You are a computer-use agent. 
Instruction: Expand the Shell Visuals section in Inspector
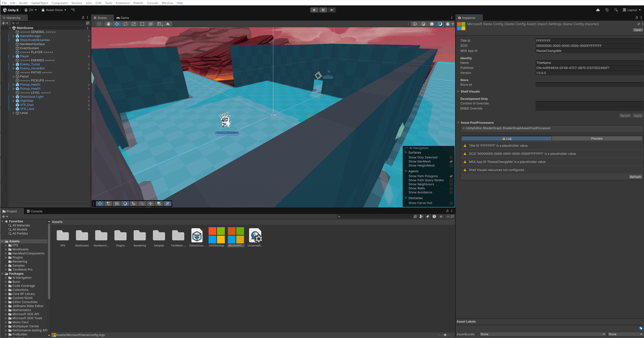pos(459,91)
